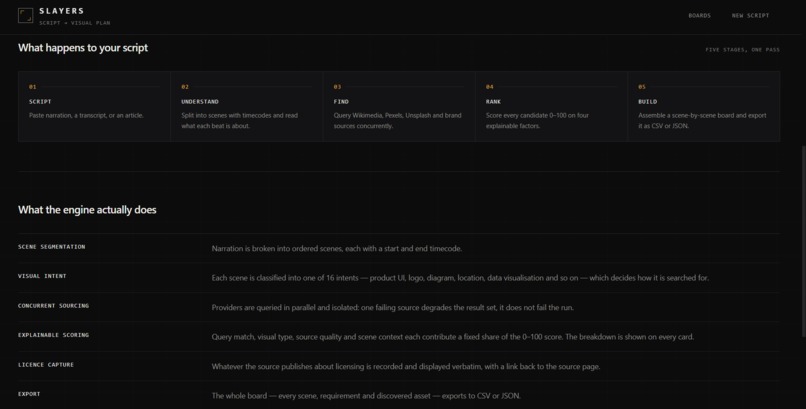Click the SCENE SEGMENTATION label
The height and width of the screenshot is (409, 806).
pyautogui.click(x=52, y=247)
